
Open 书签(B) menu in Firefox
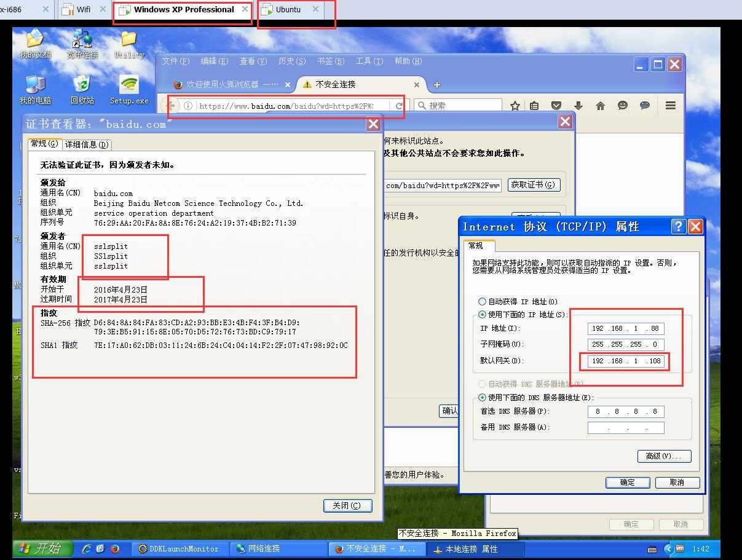(x=331, y=61)
